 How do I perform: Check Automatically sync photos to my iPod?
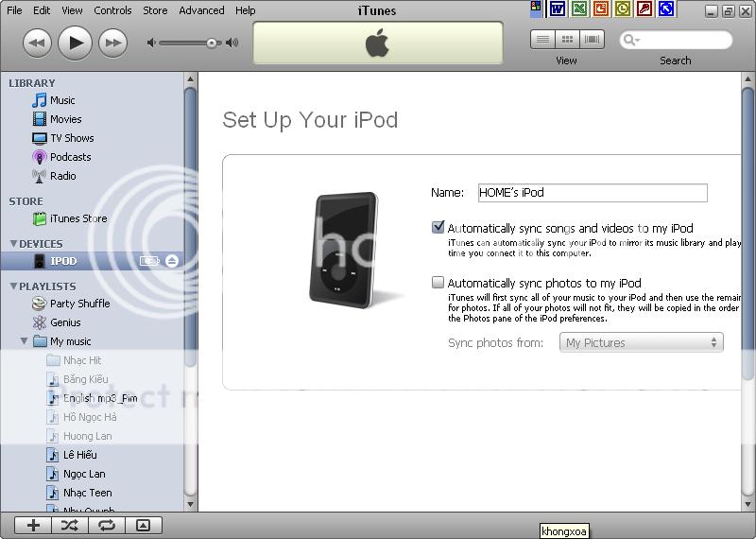pos(438,283)
